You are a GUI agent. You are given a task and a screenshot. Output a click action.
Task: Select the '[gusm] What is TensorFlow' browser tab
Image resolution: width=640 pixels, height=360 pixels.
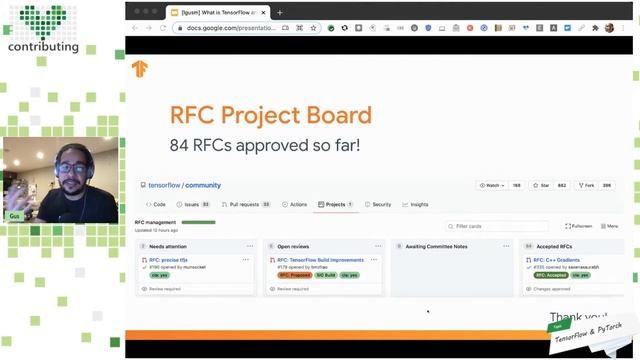[218, 13]
